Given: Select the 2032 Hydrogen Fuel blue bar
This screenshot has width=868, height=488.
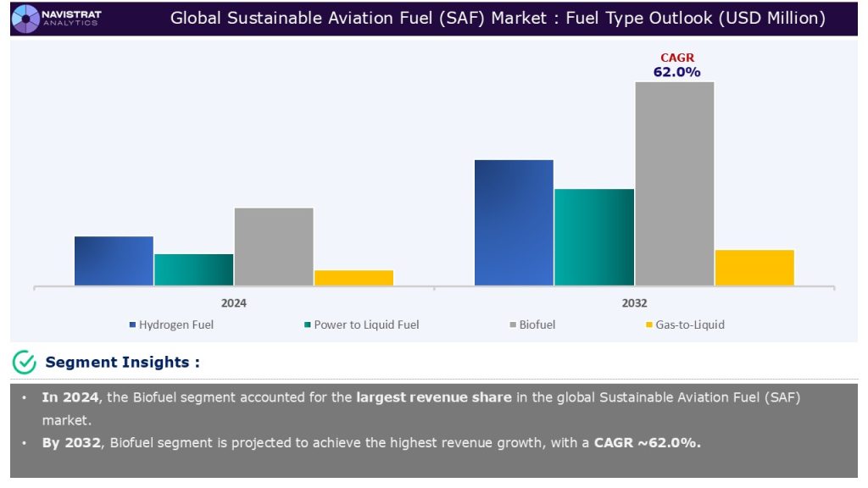Looking at the screenshot, I should click(x=514, y=223).
